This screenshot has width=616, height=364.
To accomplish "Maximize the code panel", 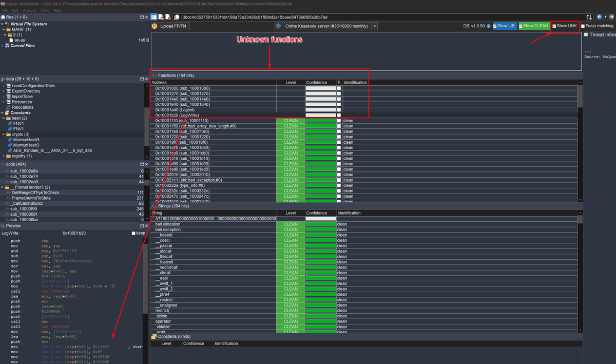I will point(142,164).
